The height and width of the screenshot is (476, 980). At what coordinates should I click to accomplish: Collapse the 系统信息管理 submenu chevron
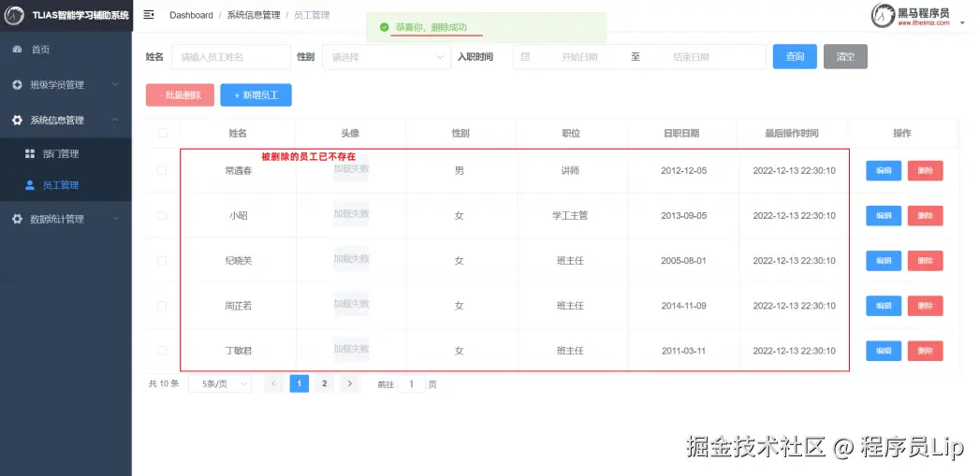[116, 120]
